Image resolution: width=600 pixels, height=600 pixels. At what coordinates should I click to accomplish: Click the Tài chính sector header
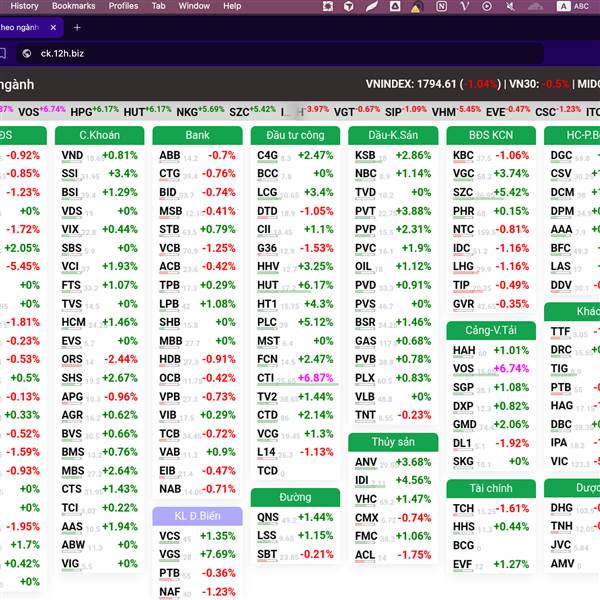491,488
